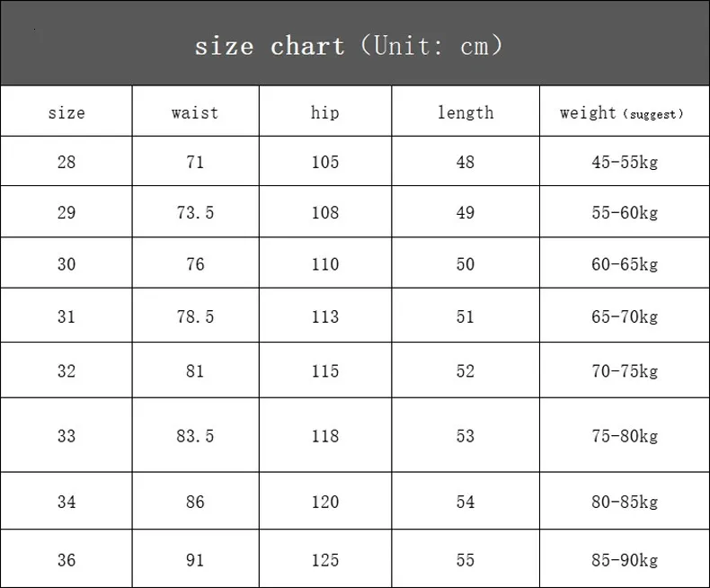
Task: Click the 45-55kg weight cell
Action: tap(625, 163)
